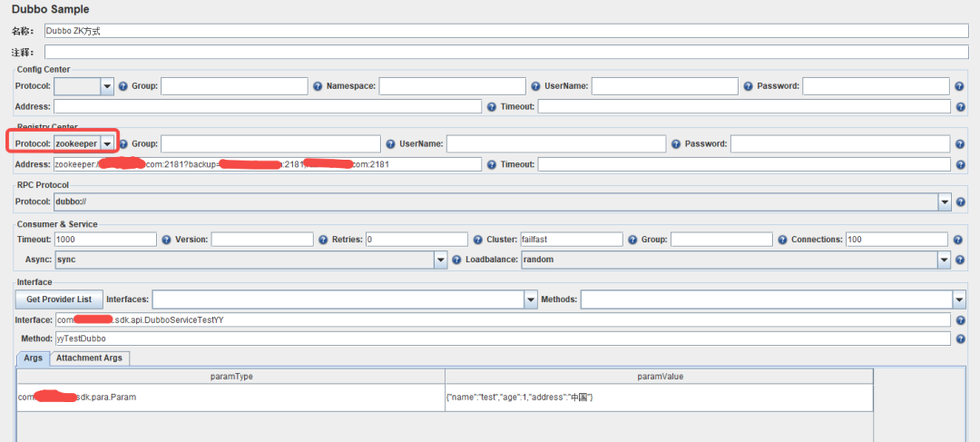
Task: Click help icon before Registry Center Password
Action: (x=676, y=143)
